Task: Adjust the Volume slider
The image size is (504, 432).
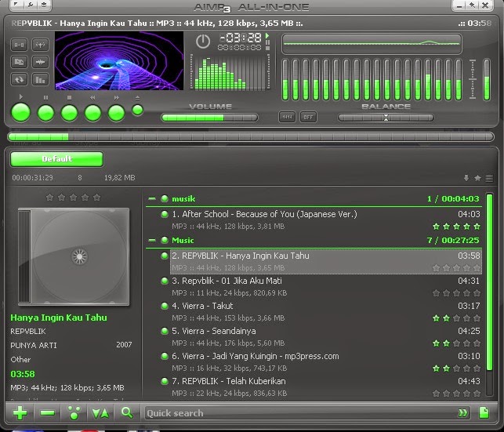Action: pyautogui.click(x=209, y=118)
